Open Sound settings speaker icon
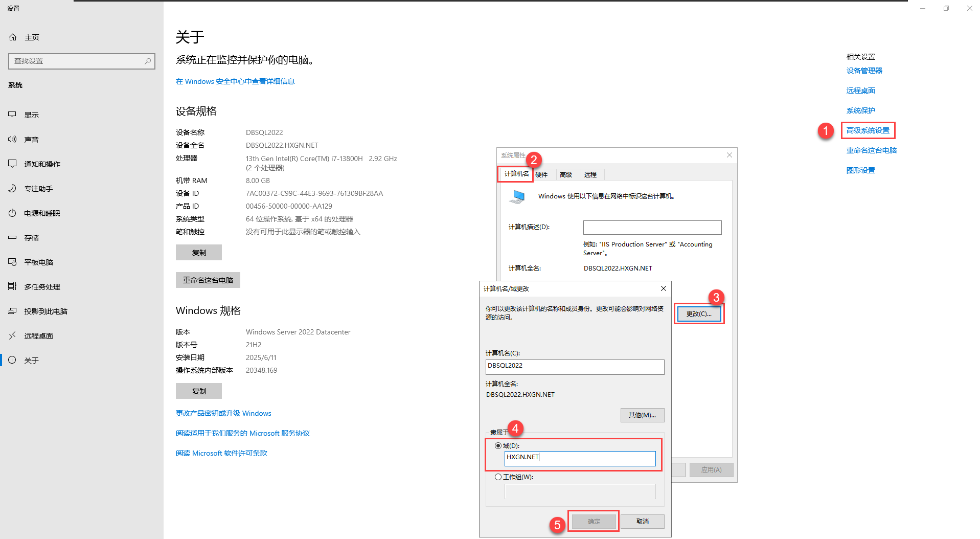The image size is (980, 539). [x=12, y=139]
